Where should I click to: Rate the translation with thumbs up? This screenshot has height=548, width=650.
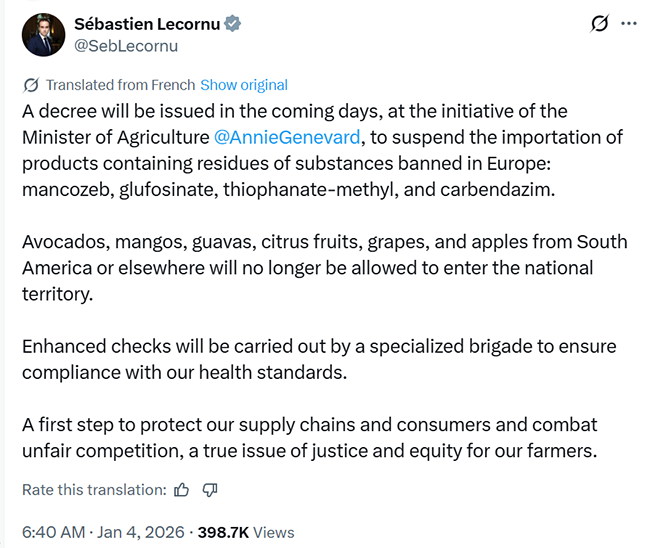pos(181,490)
